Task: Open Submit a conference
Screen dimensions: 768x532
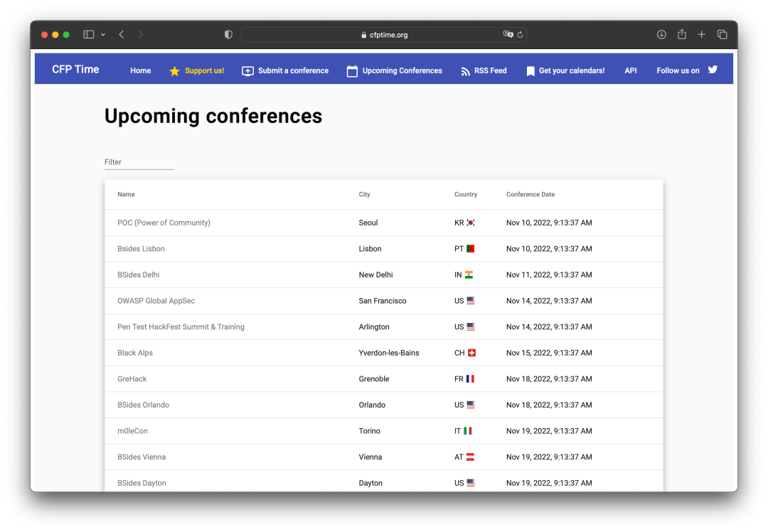Action: [293, 70]
